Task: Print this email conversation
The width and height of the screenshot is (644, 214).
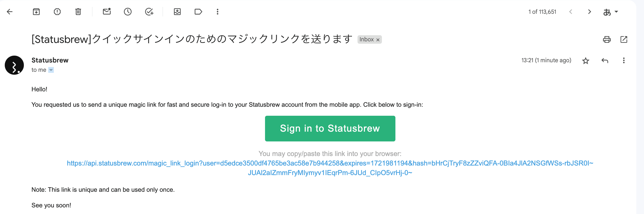Action: point(607,39)
